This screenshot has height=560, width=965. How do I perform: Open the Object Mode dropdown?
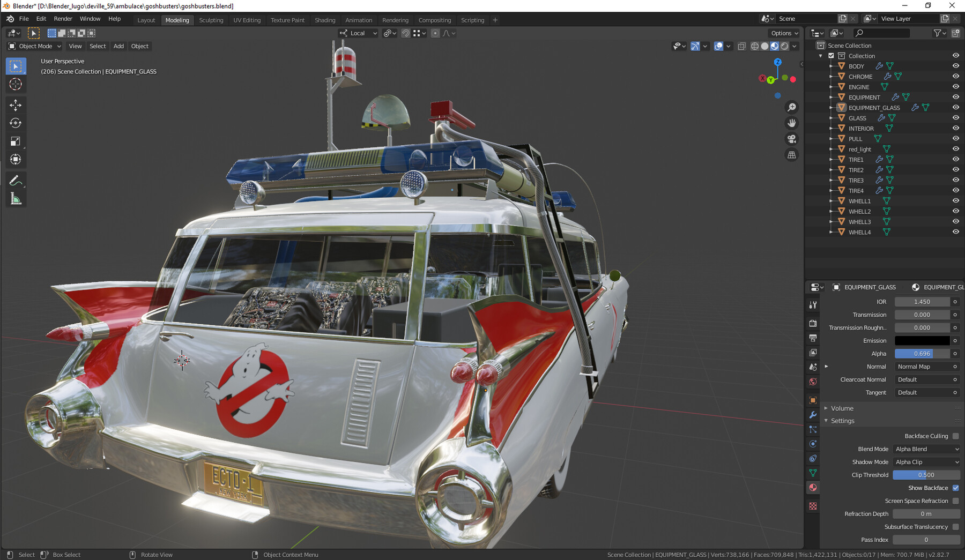coord(35,46)
